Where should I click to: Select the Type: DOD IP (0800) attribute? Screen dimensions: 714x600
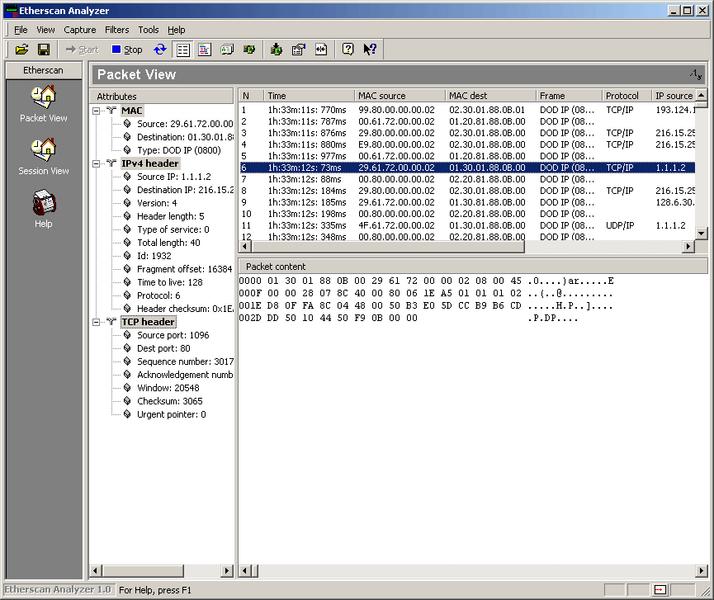click(179, 150)
